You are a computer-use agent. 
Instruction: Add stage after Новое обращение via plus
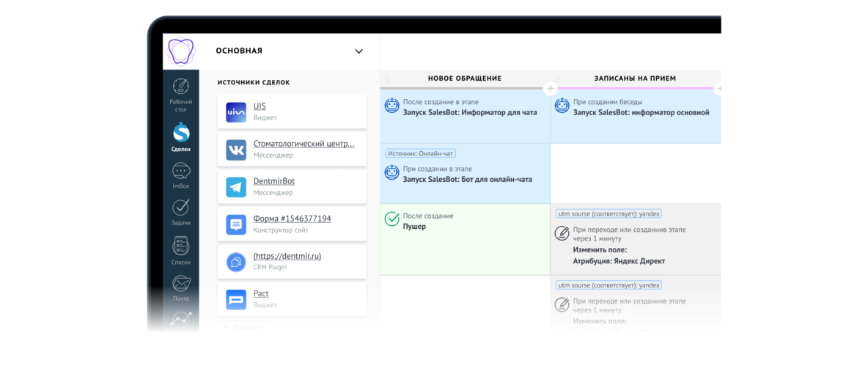pyautogui.click(x=551, y=89)
